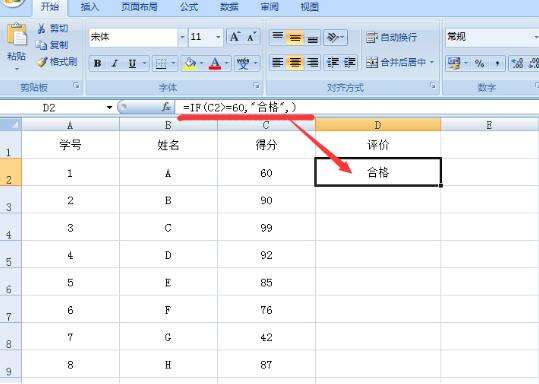The height and width of the screenshot is (384, 539).
Task: Click the fill color paint bucket
Action: click(190, 64)
